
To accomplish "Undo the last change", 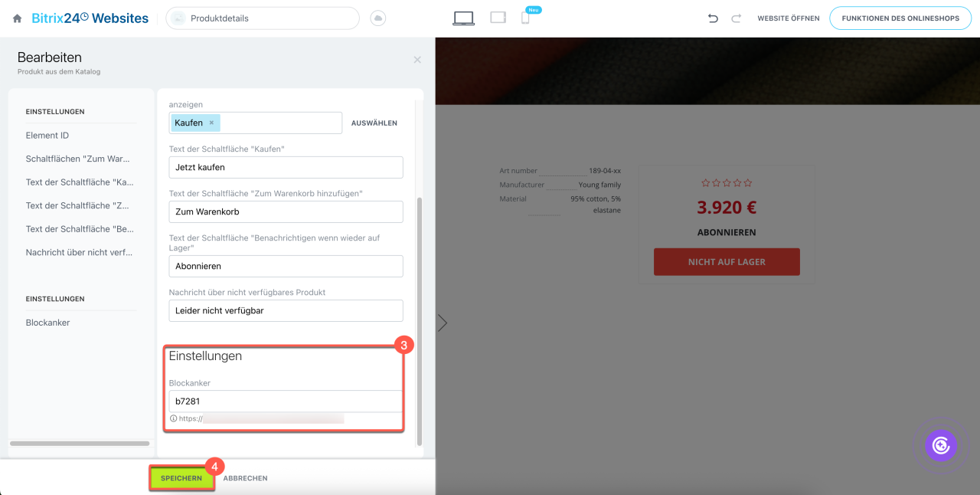I will point(713,18).
